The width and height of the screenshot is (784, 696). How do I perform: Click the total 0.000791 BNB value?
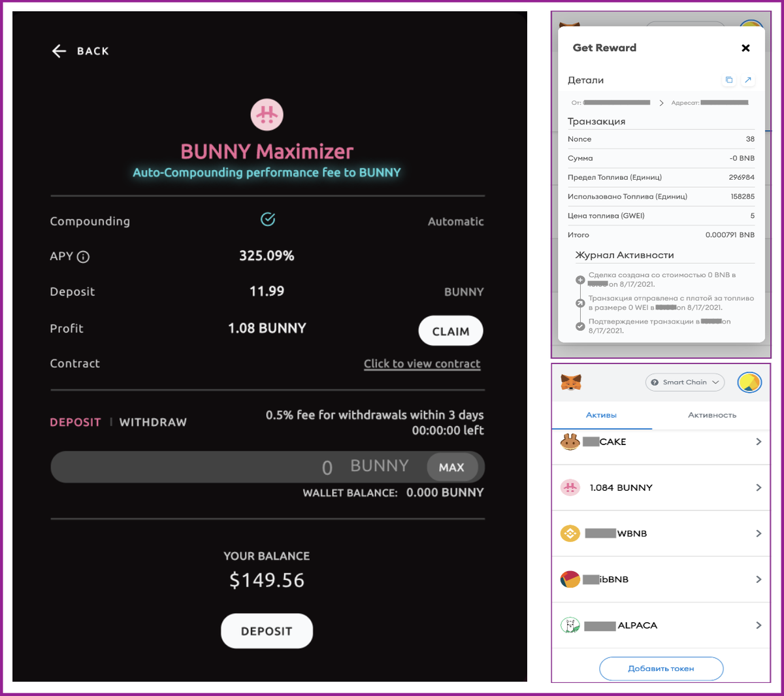point(730,235)
